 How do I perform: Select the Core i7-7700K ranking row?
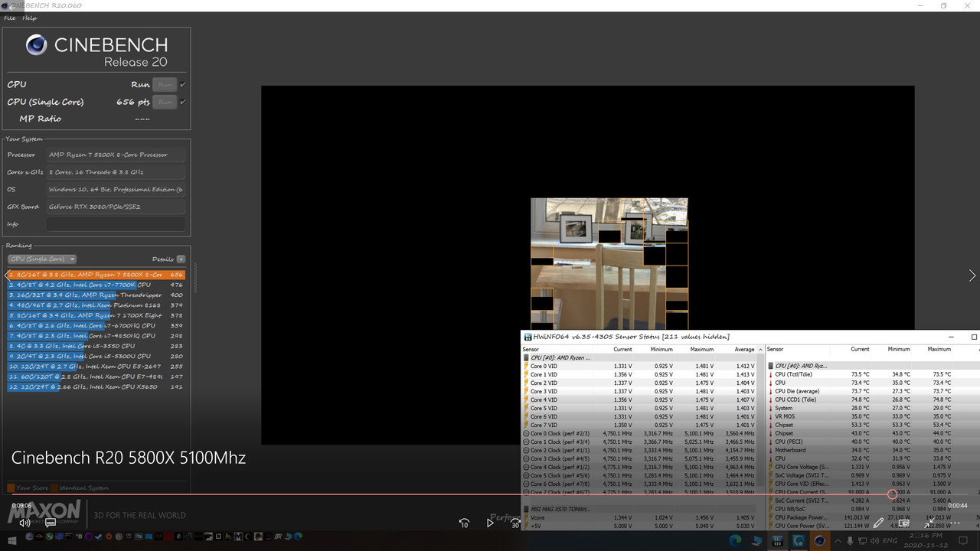(96, 285)
